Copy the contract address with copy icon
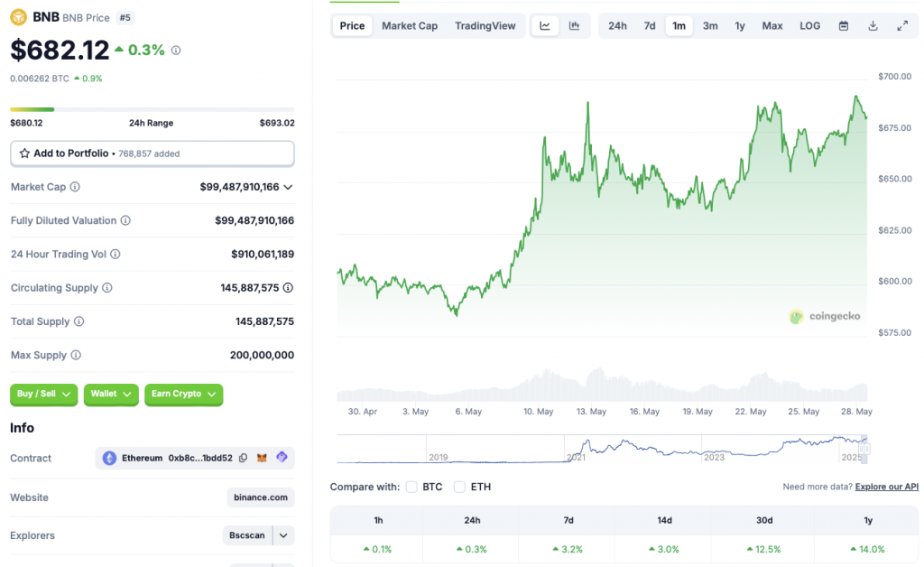This screenshot has width=924, height=567. tap(244, 458)
